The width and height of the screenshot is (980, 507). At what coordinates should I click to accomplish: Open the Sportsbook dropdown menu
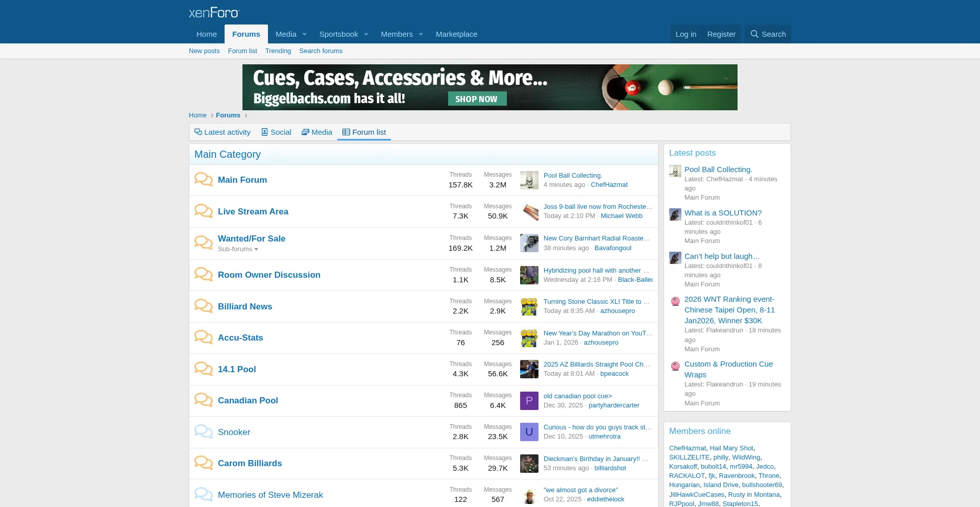click(x=366, y=34)
